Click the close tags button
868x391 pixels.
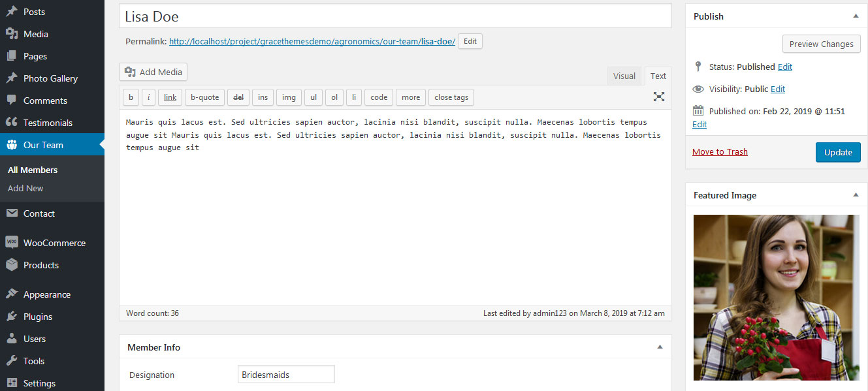point(451,97)
